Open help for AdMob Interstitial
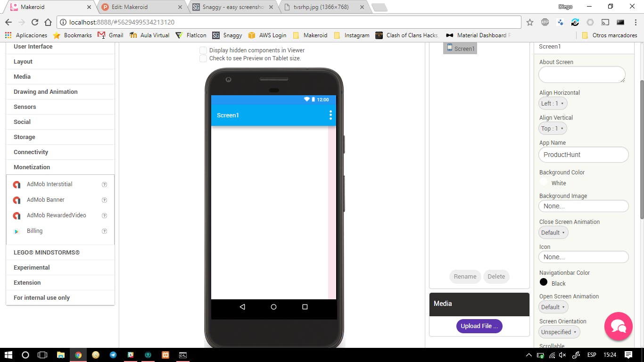The image size is (644, 362). coord(105,185)
